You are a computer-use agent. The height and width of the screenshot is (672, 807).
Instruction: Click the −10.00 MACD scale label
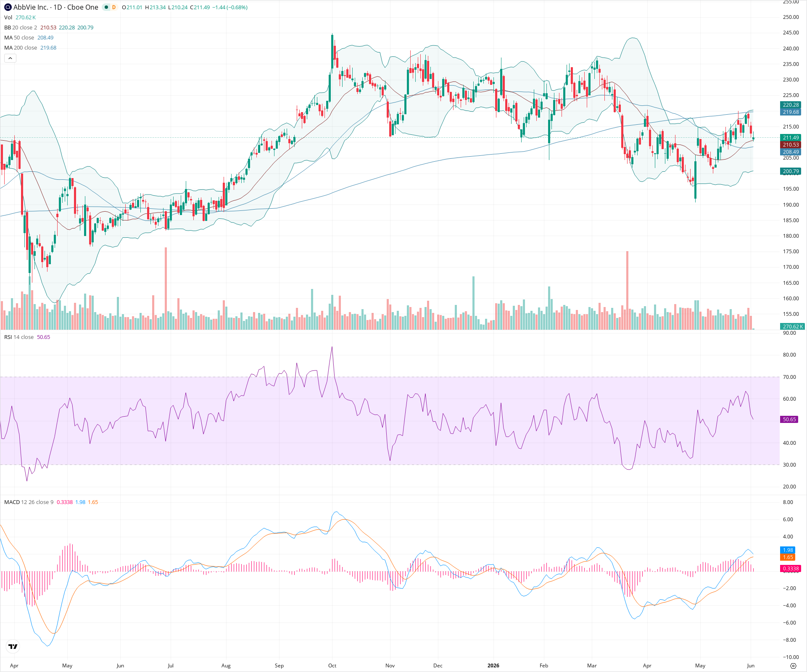click(x=791, y=657)
